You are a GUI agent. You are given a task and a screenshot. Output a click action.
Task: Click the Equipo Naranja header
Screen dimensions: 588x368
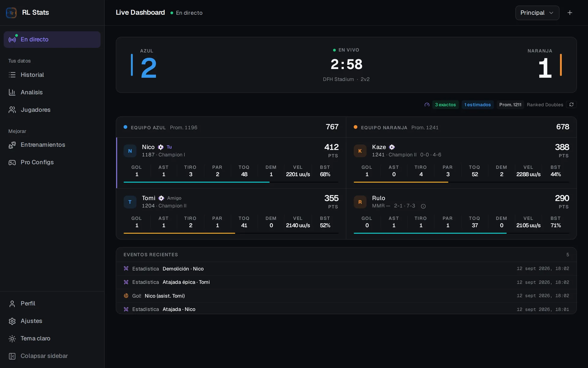coord(461,127)
